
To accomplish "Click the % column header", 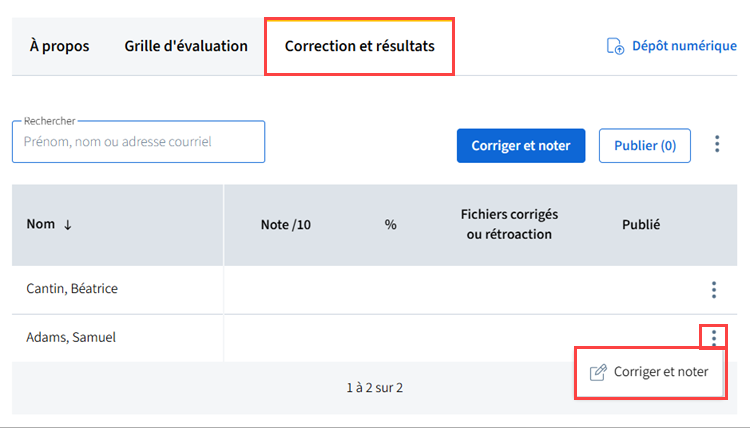I will pyautogui.click(x=390, y=225).
